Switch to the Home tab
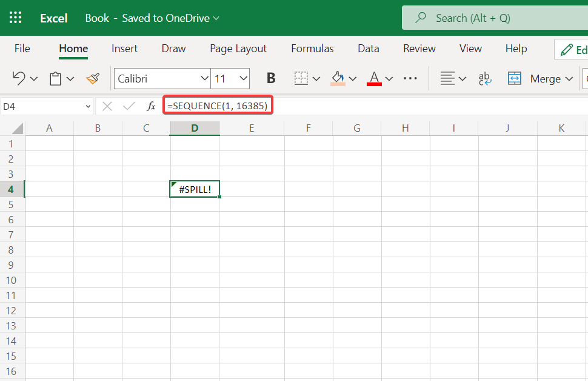Image resolution: width=588 pixels, height=381 pixels. tap(73, 49)
